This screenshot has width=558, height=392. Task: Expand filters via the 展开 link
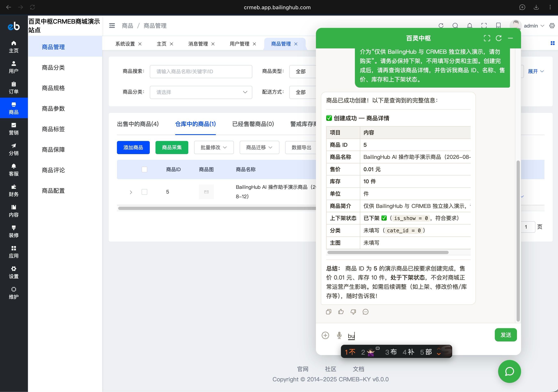click(x=535, y=71)
